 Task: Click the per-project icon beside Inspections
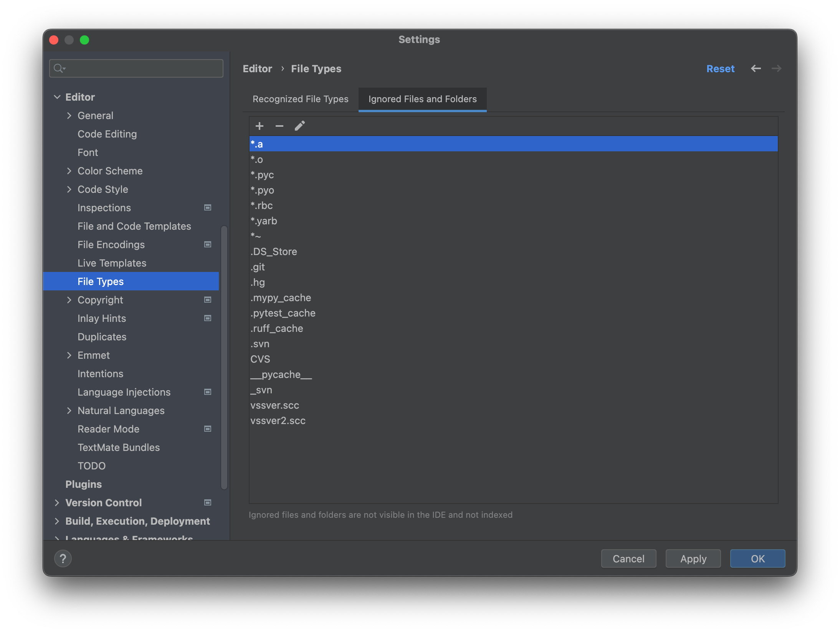coord(207,207)
